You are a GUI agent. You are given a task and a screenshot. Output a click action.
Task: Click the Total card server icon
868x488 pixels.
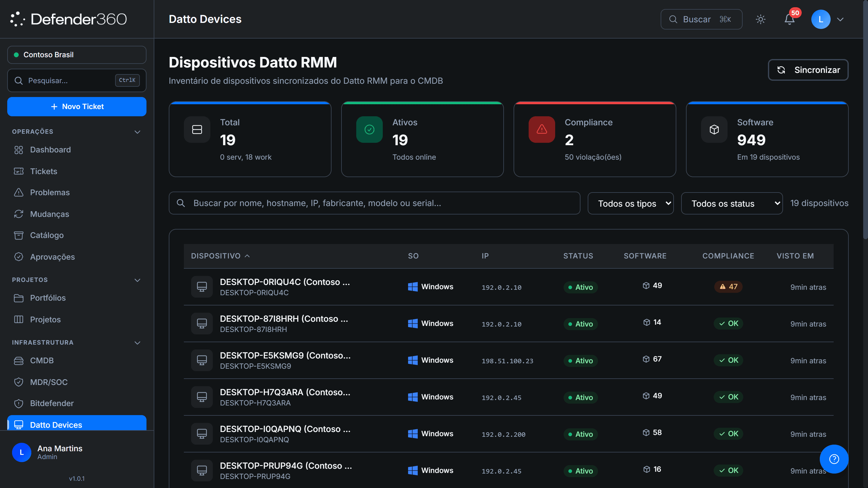(197, 129)
